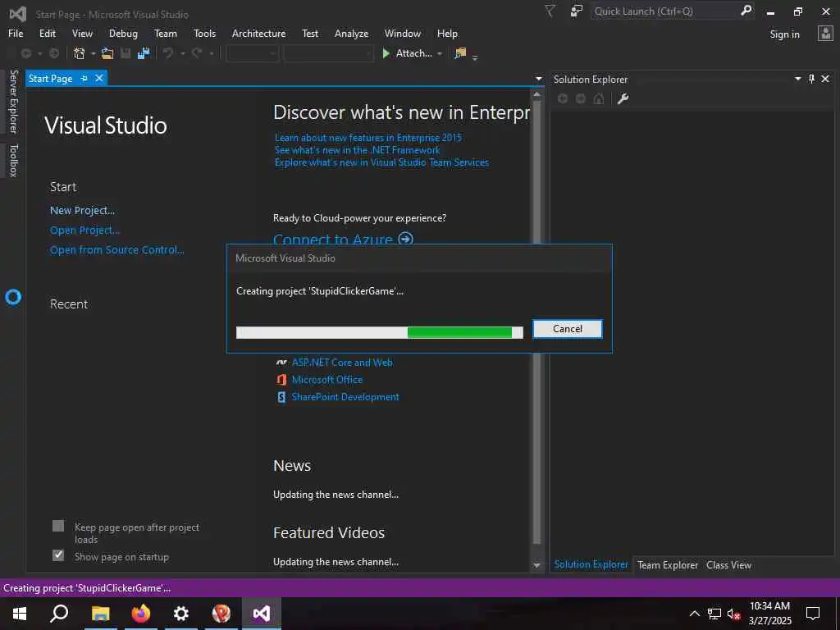Click the Solution Explorer Home icon
This screenshot has height=630, width=840.
click(x=598, y=98)
